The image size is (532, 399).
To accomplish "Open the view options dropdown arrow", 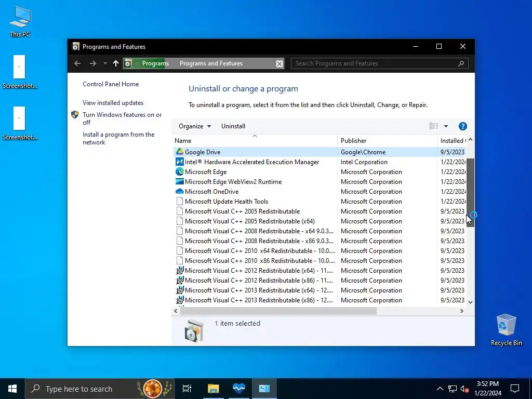I will (x=446, y=126).
